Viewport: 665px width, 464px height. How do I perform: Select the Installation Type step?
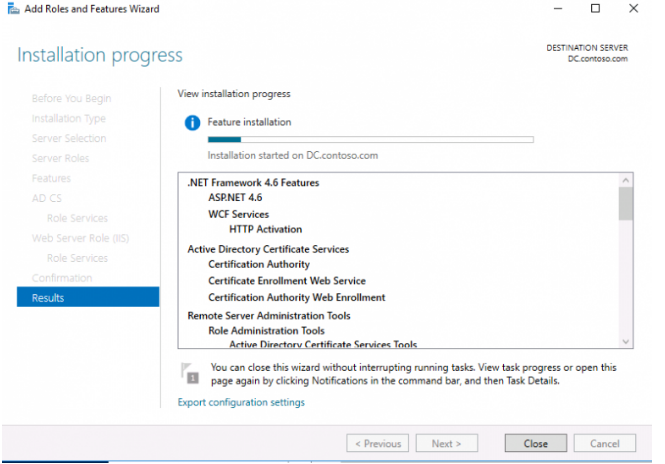(x=69, y=118)
